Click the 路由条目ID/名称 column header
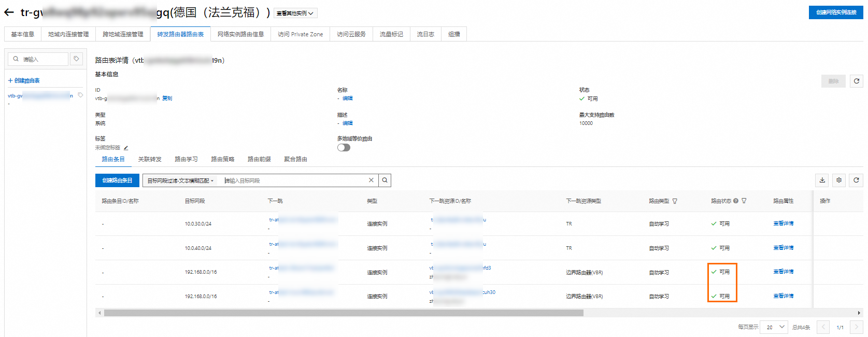The width and height of the screenshot is (868, 337). [x=120, y=201]
